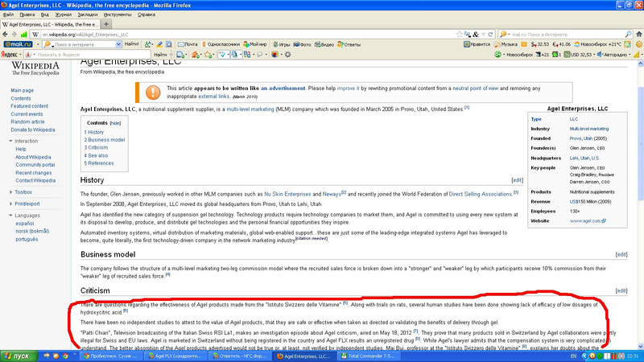Open a new tab with the plus button
The height and width of the screenshot is (362, 644).
coord(106,24)
